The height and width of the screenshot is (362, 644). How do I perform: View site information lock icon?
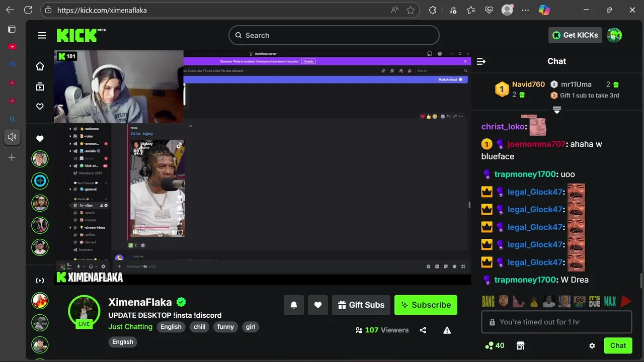pos(48,10)
